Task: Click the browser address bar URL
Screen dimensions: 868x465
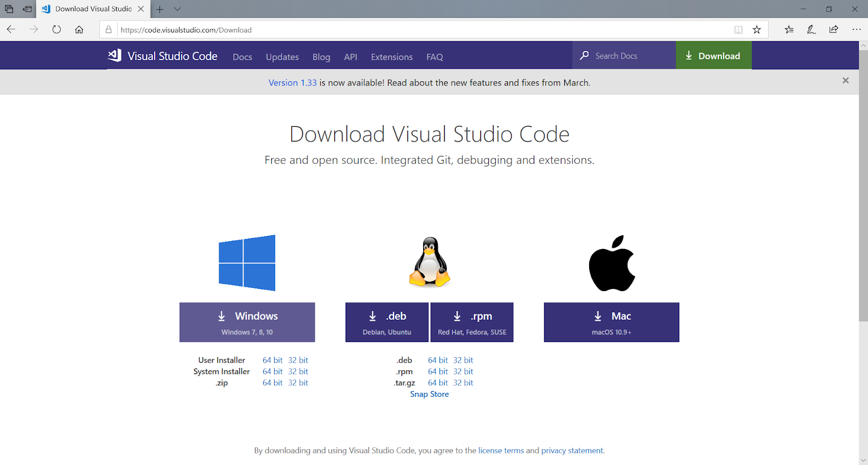Action: point(186,30)
